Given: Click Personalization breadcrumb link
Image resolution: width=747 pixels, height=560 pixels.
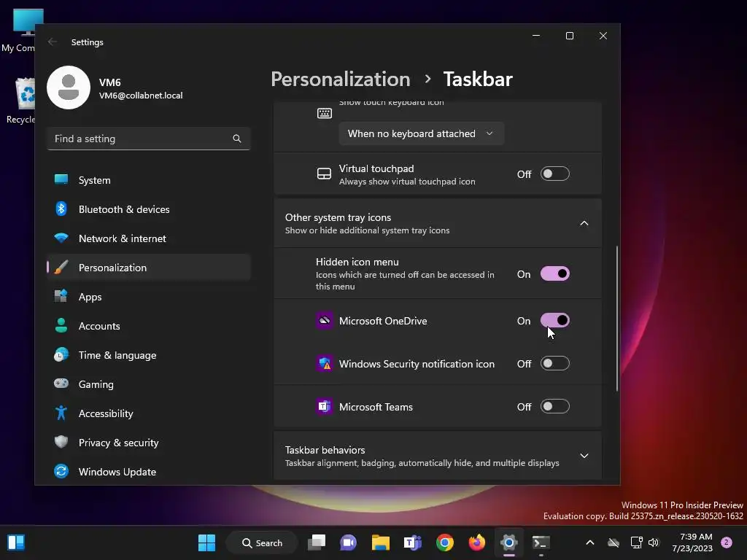Looking at the screenshot, I should click(x=340, y=79).
